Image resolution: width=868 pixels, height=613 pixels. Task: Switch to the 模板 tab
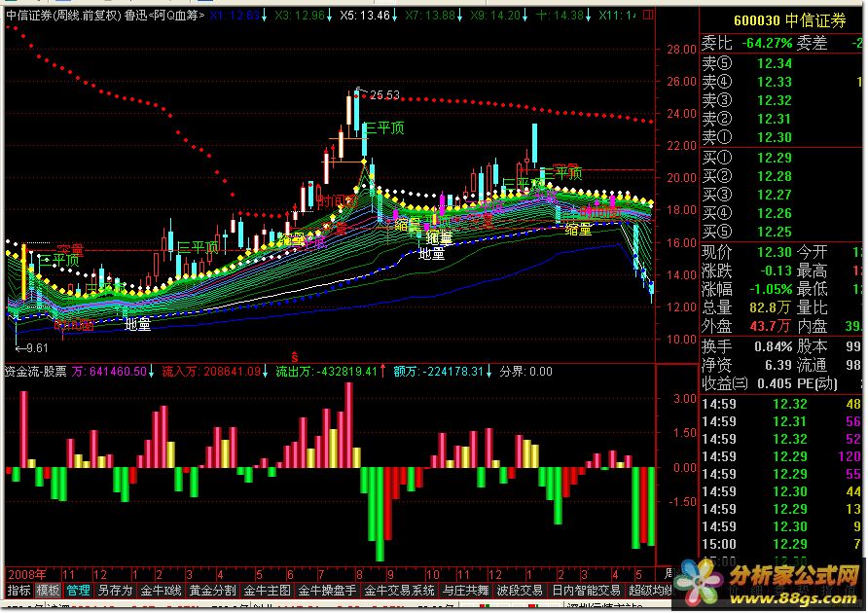pos(48,591)
